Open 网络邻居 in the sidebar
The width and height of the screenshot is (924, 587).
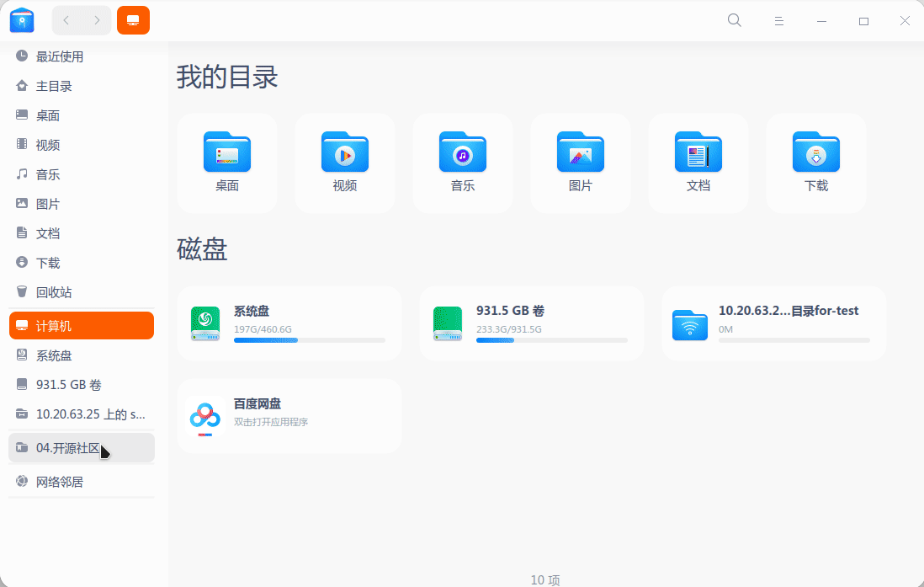(82, 482)
